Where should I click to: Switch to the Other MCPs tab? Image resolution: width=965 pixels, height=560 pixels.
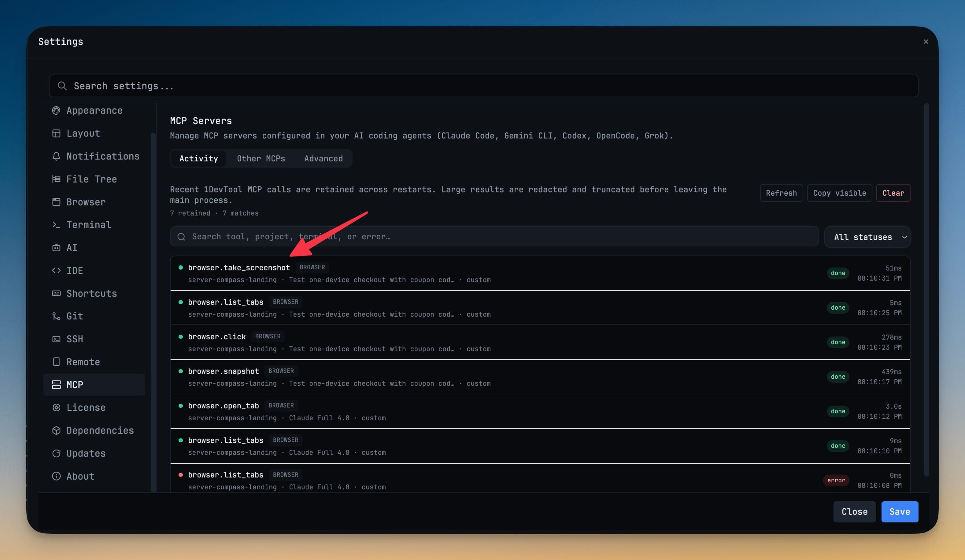coord(261,158)
